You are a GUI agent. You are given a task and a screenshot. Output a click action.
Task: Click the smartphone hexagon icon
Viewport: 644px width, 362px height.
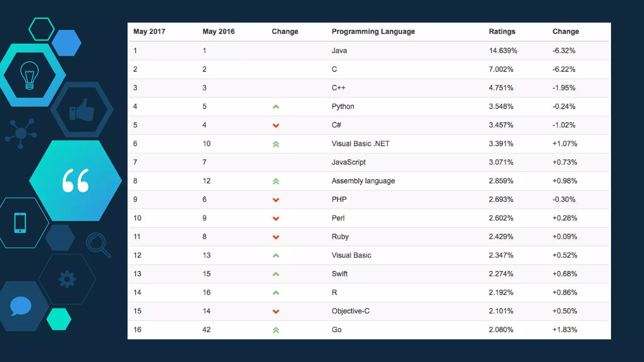point(20,223)
